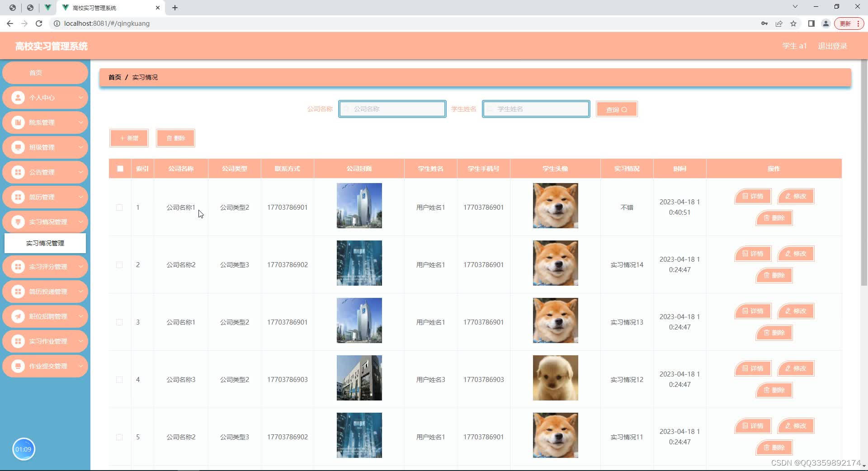868x471 pixels.
Task: Click 首页 in the breadcrumb
Action: click(115, 77)
